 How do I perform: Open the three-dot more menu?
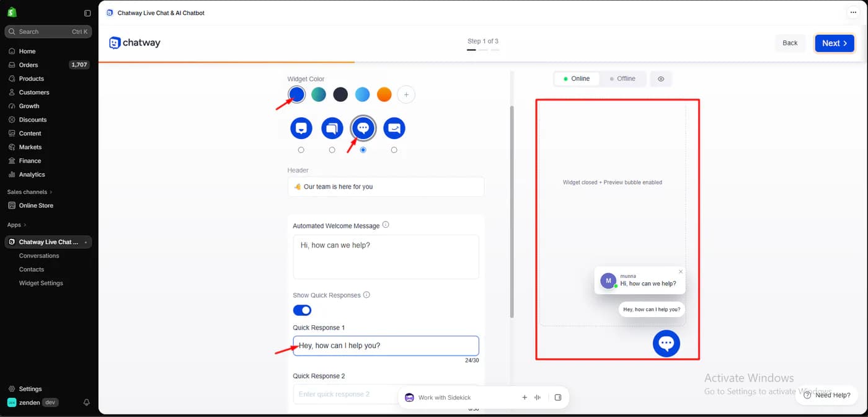coord(854,12)
